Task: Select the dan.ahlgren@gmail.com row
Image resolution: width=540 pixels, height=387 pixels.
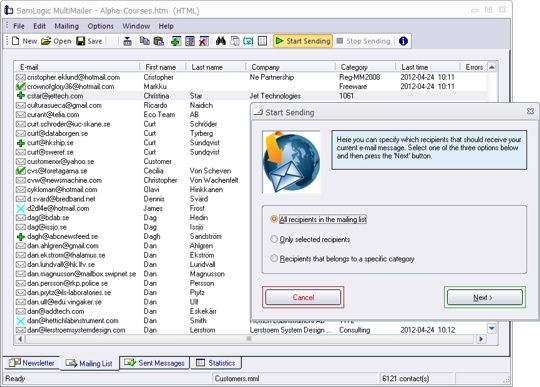Action: click(x=131, y=246)
